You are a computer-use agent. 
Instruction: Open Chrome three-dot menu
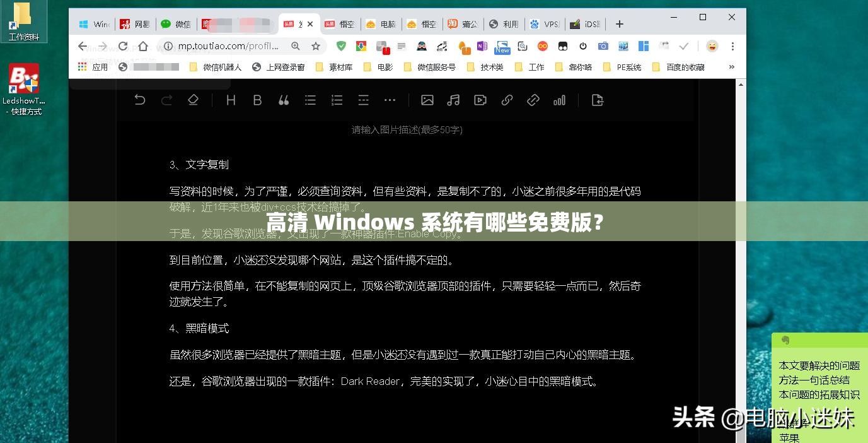(x=732, y=46)
